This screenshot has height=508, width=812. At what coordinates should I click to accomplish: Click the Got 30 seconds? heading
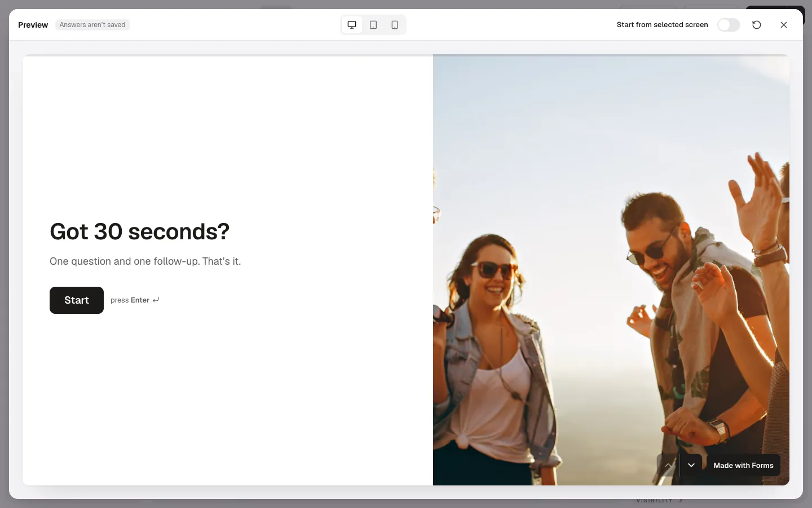click(140, 231)
